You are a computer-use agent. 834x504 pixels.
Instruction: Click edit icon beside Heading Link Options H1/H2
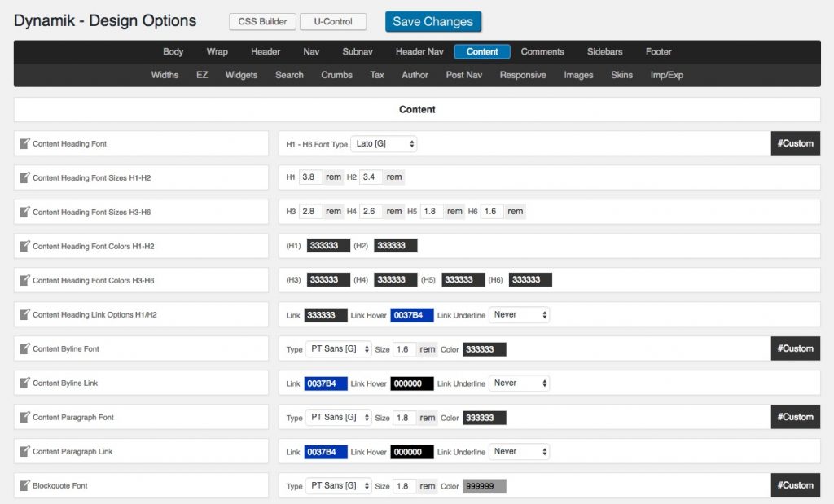tap(24, 314)
